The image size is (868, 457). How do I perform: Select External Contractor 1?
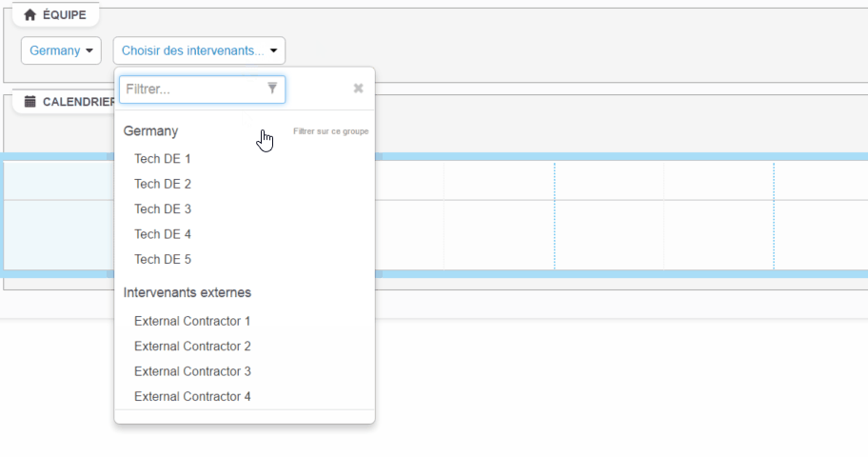coord(192,322)
